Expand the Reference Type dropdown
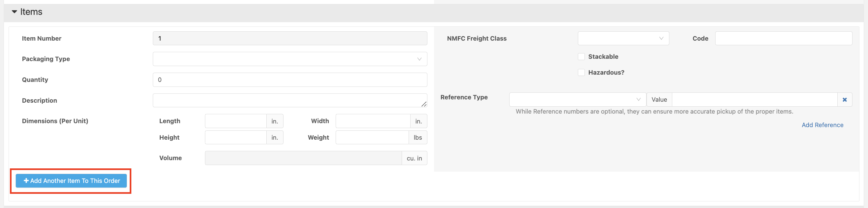Screen dimensions: 868x208 577,99
